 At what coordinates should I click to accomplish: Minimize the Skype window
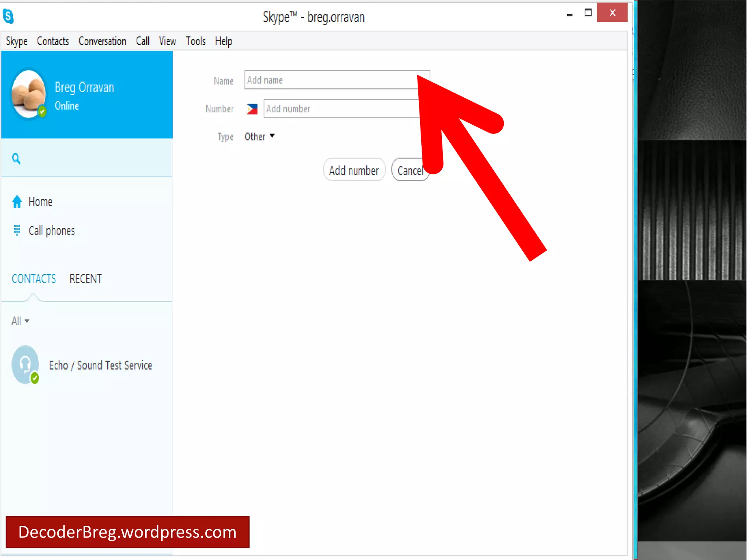(570, 15)
